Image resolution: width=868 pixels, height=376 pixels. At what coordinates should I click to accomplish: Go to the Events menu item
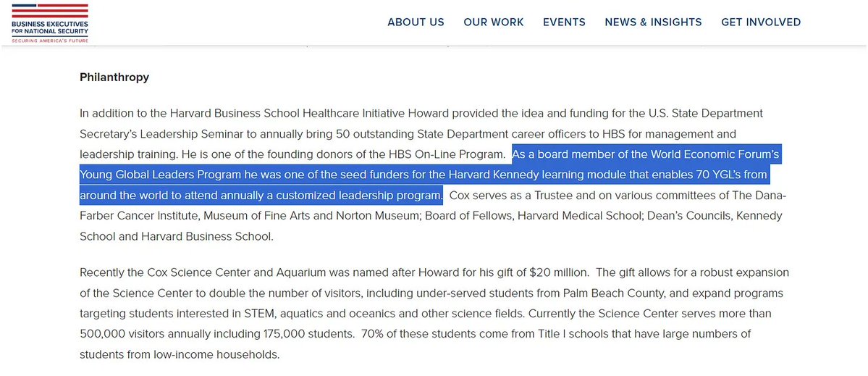[x=564, y=22]
